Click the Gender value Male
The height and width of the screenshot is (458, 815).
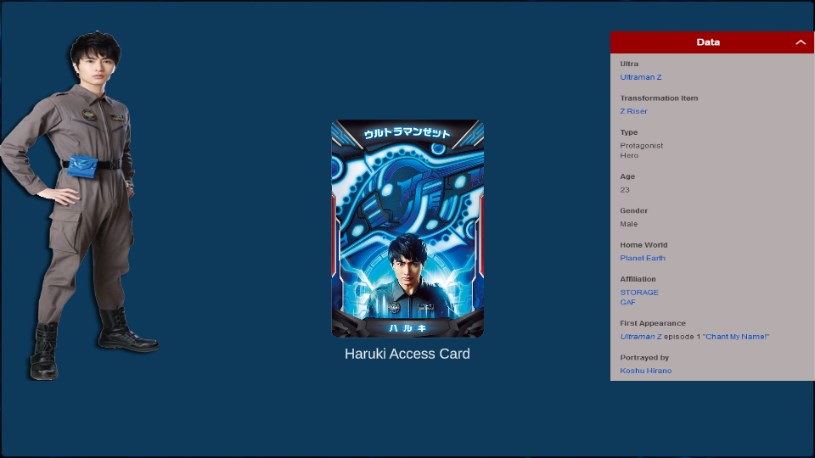(628, 224)
